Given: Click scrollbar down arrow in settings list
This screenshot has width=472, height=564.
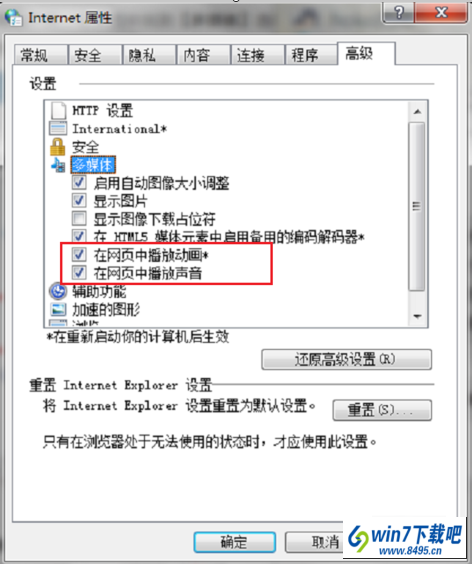Looking at the screenshot, I should pyautogui.click(x=417, y=317).
